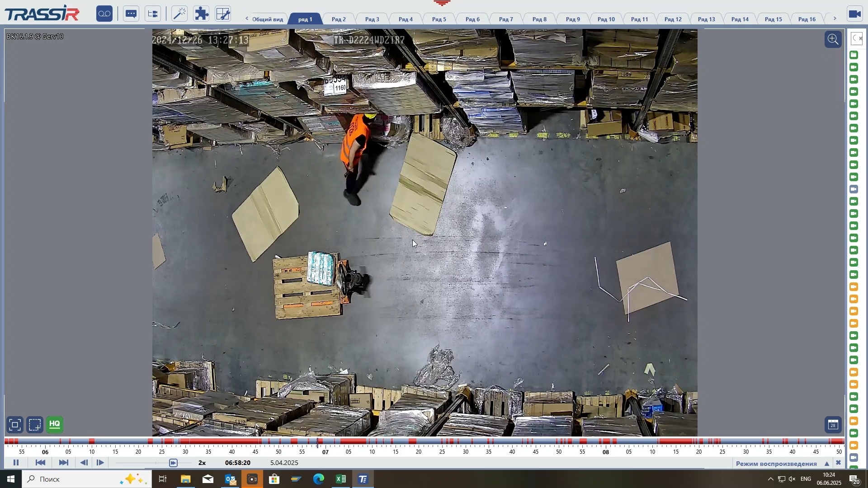Click the ENG language indicator
This screenshot has width=868, height=488.
click(806, 479)
